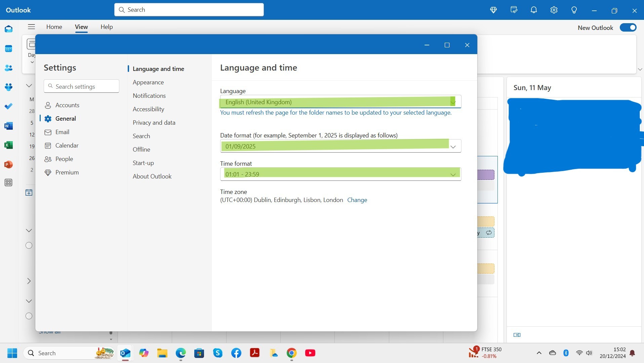Open the Calendar app from the left sidebar
The width and height of the screenshot is (644, 363).
coord(8,49)
